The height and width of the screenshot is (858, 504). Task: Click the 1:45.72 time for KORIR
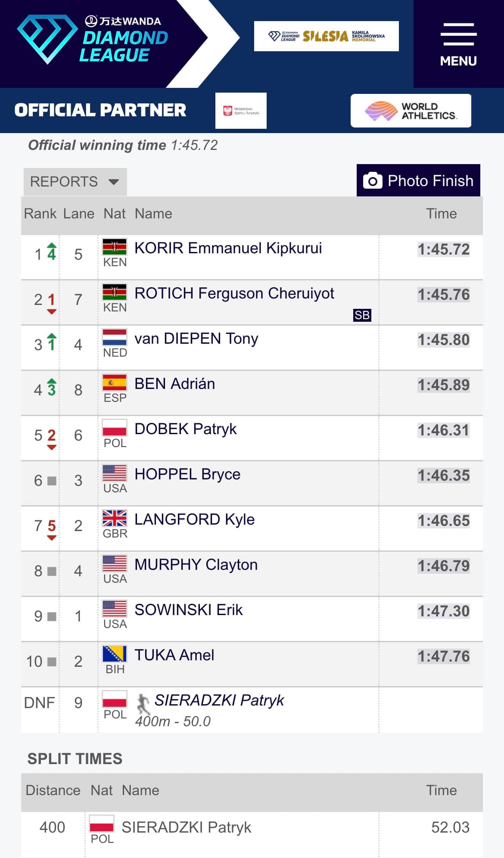point(443,249)
